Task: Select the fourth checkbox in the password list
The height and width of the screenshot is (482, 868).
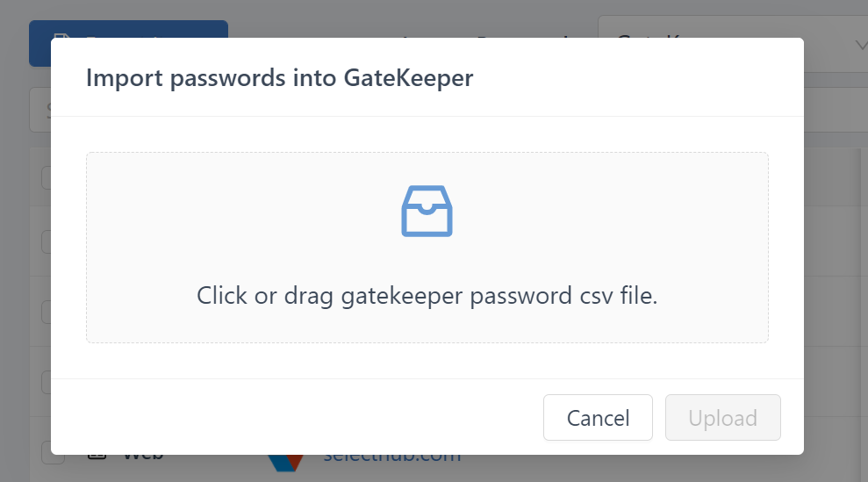Action: tap(46, 382)
